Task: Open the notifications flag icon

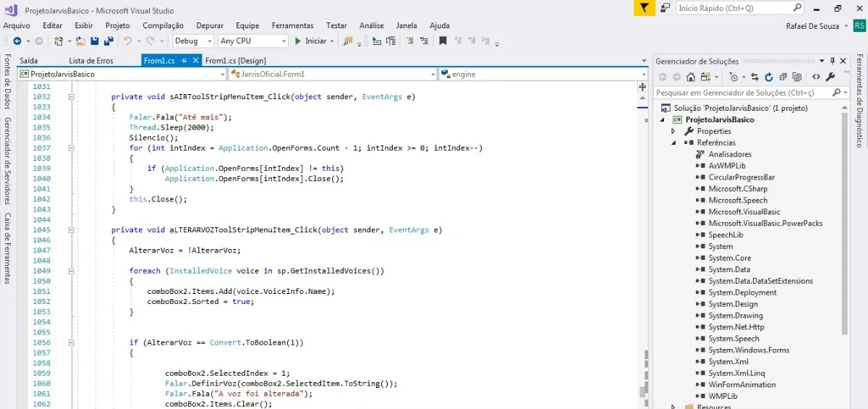Action: [644, 8]
